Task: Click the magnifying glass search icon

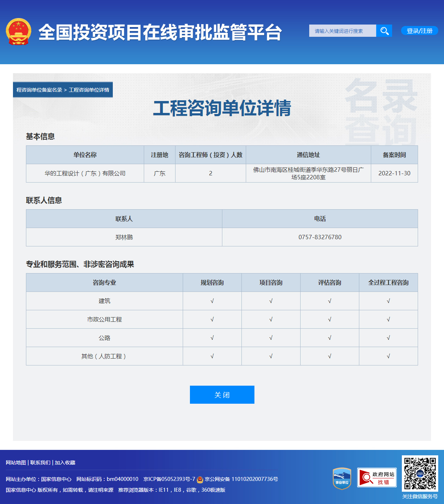Action: tap(384, 31)
